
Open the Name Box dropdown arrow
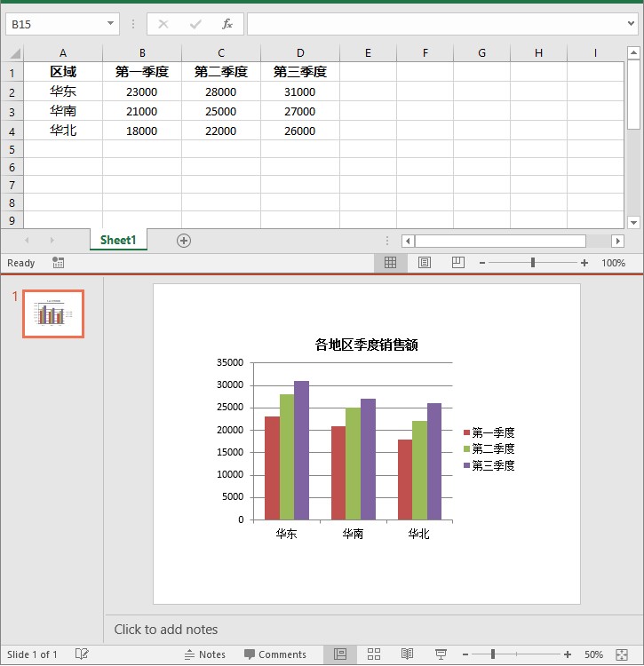click(110, 23)
